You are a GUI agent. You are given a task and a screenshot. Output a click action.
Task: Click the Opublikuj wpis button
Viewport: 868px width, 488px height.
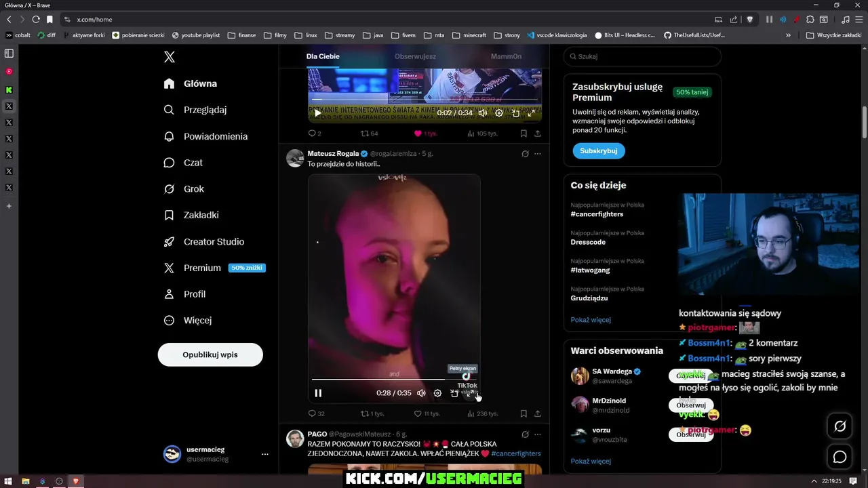[x=210, y=354]
